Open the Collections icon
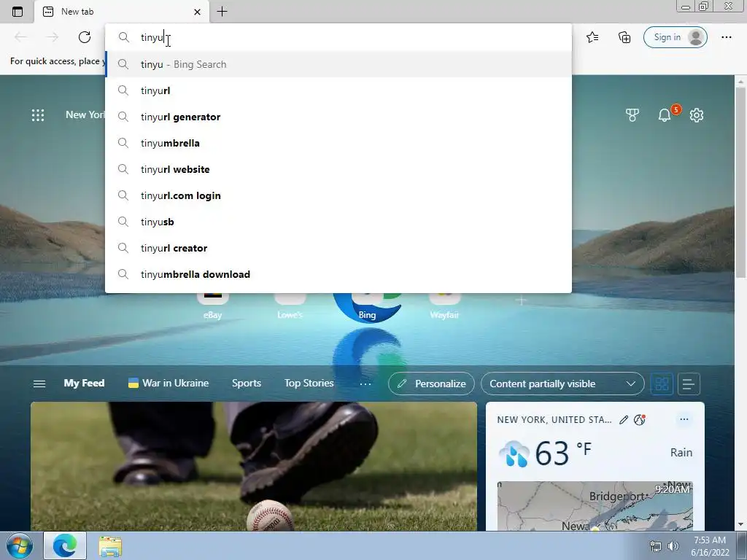Screen dimensions: 747x560 (x=624, y=37)
